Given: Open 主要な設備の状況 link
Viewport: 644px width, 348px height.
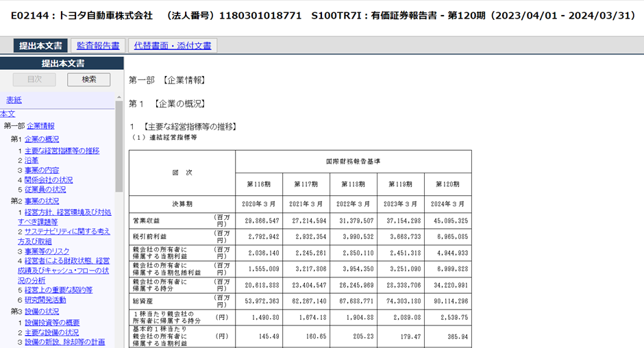Looking at the screenshot, I should tap(52, 332).
